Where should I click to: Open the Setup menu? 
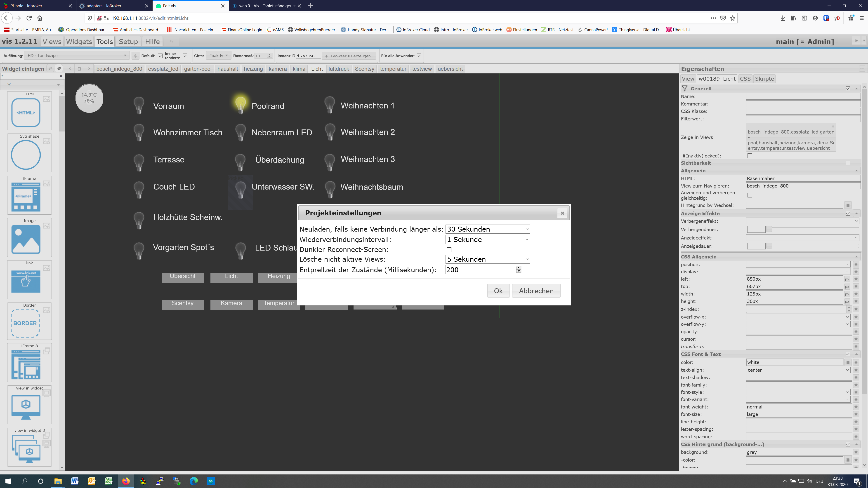click(128, 41)
